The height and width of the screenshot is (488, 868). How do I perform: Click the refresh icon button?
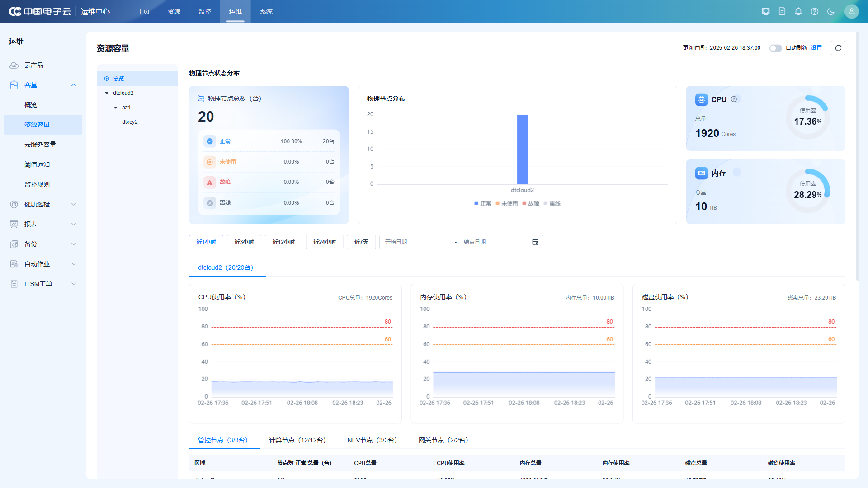coord(838,48)
